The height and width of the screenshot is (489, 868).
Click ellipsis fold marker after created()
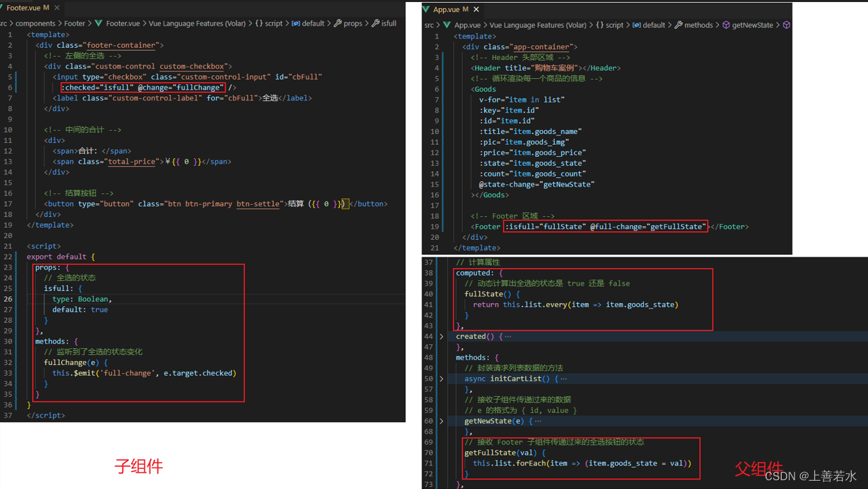coord(508,337)
